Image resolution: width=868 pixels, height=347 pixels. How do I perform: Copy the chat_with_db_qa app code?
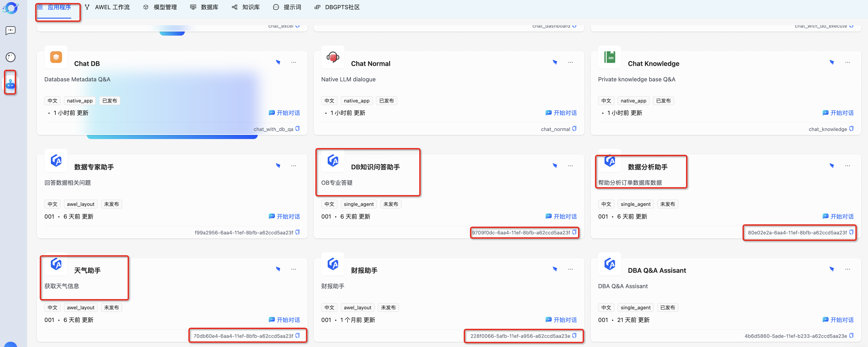point(298,128)
